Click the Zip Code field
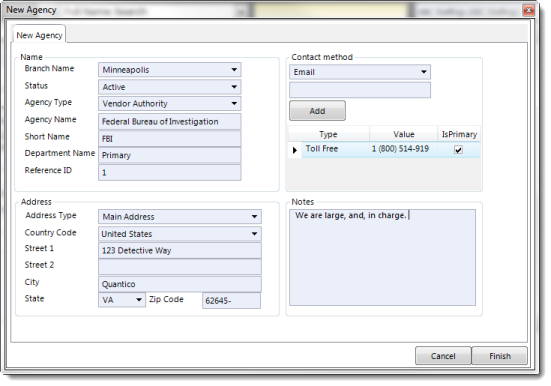551x386 pixels. coord(231,301)
